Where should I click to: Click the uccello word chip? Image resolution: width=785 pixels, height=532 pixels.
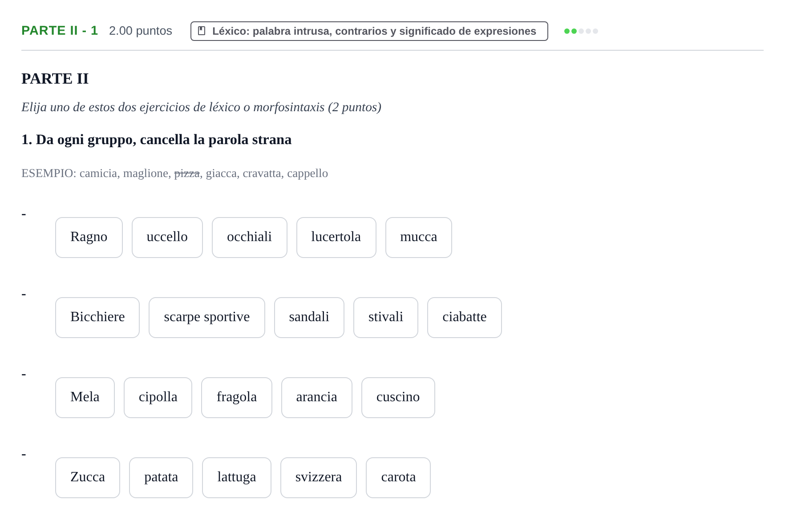(167, 238)
